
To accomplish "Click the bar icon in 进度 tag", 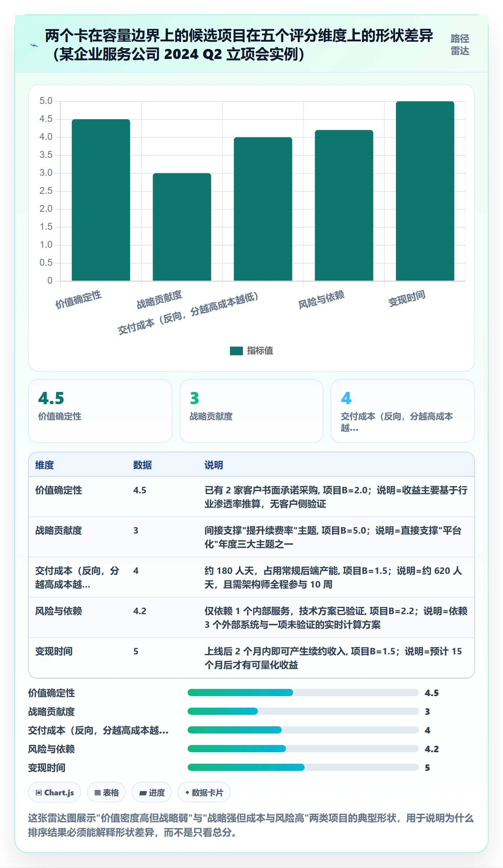I will tap(143, 793).
